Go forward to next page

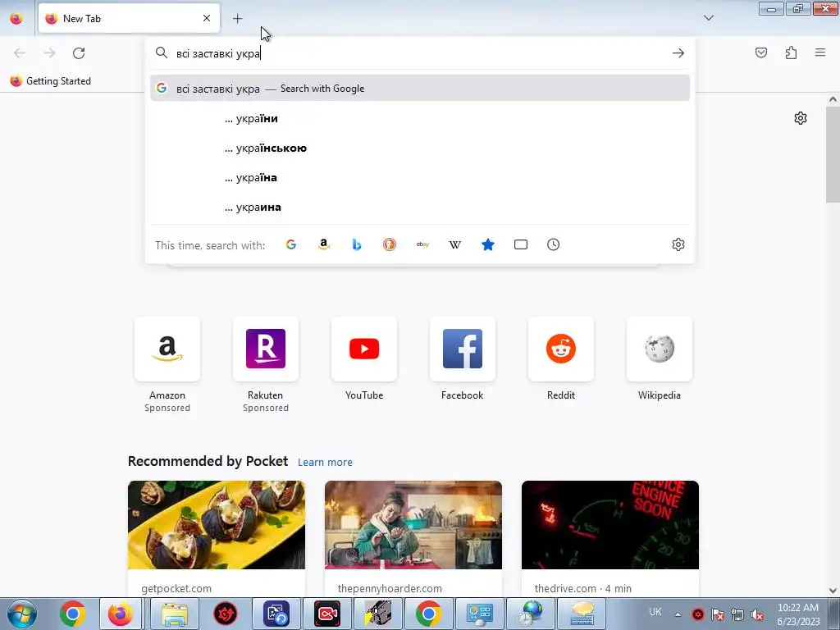[49, 53]
